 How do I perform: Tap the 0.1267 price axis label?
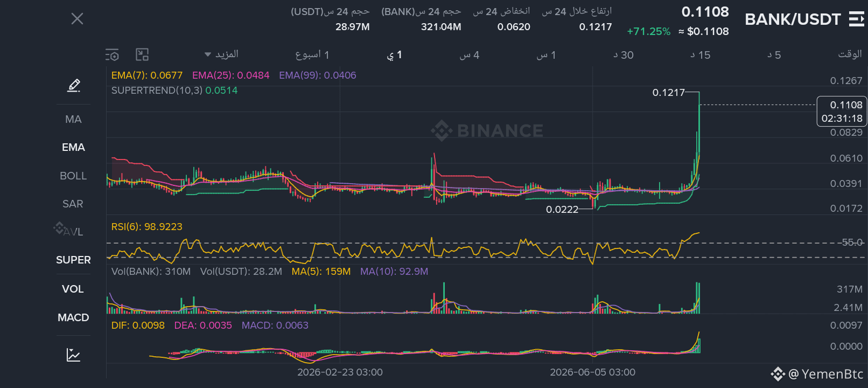[x=846, y=81]
